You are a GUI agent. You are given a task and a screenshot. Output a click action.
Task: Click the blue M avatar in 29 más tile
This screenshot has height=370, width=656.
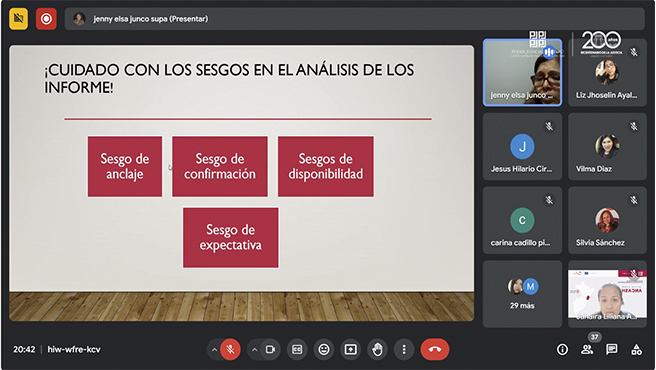tap(530, 286)
